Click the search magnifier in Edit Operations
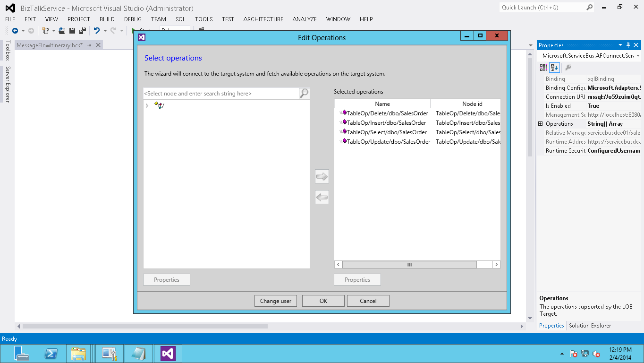Image resolution: width=644 pixels, height=363 pixels. click(304, 93)
